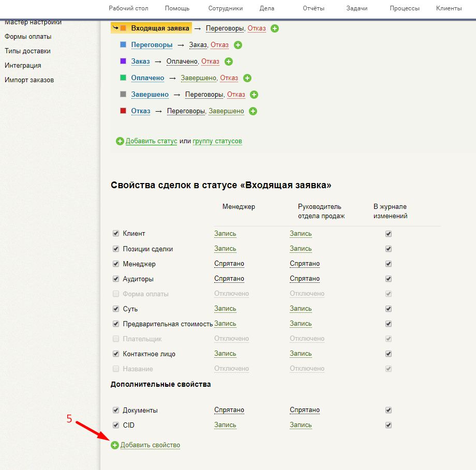Open the Сотрудники menu item
The image size is (476, 470).
(x=226, y=8)
